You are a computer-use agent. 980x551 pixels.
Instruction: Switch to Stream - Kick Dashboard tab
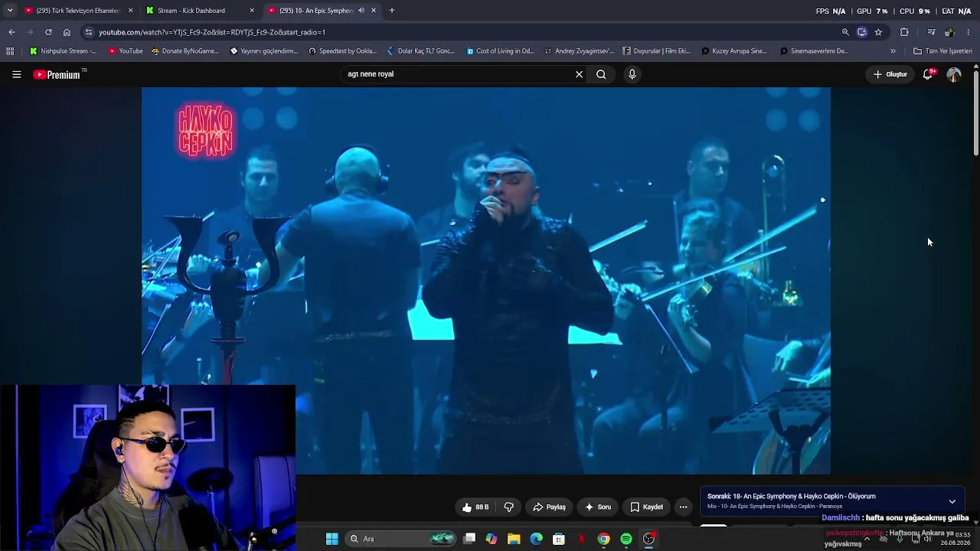(x=201, y=11)
